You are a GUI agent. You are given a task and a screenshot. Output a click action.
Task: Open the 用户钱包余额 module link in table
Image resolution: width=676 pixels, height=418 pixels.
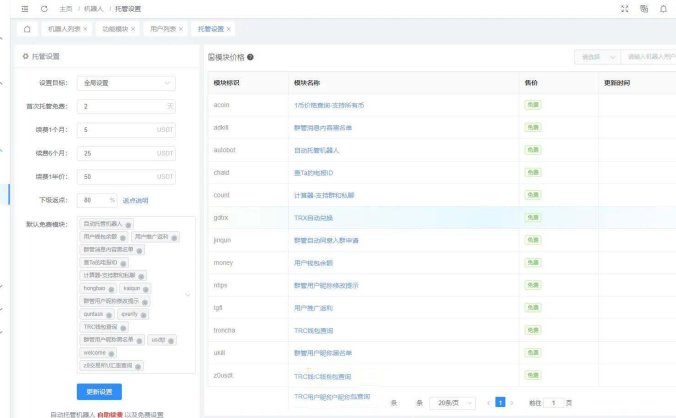tap(313, 263)
